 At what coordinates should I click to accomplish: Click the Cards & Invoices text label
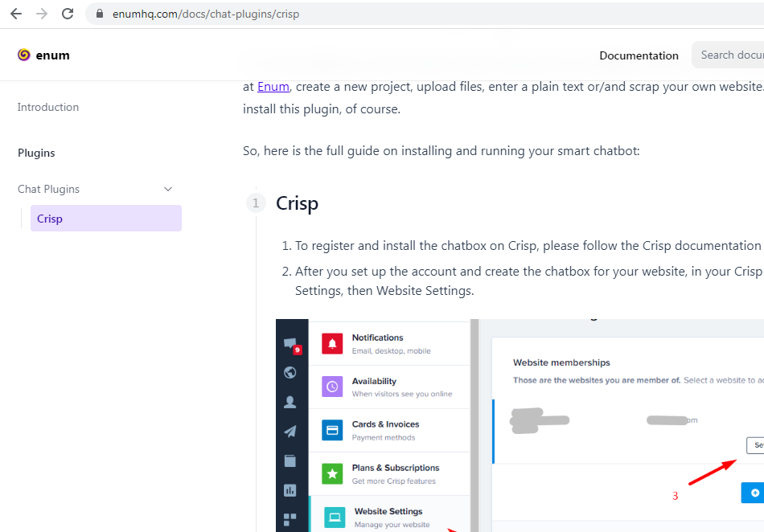pyautogui.click(x=385, y=424)
